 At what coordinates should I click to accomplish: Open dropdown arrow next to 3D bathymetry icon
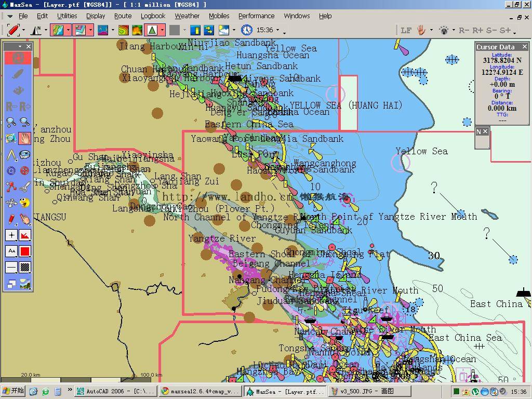coord(113,30)
